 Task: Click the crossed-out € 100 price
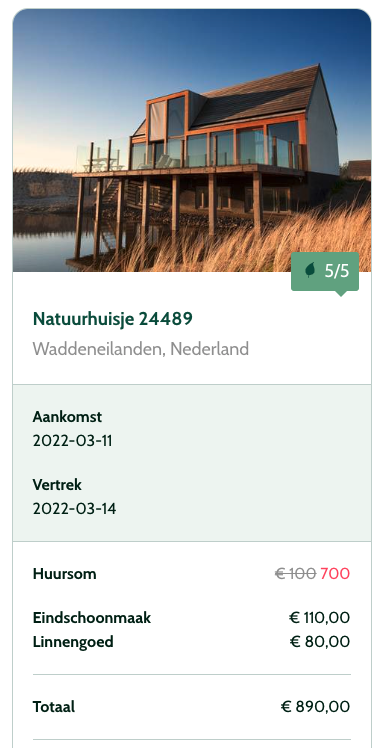[x=295, y=573]
